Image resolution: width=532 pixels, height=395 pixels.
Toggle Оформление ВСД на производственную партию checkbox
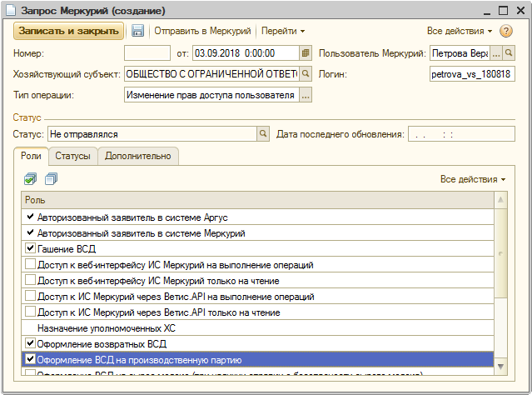coord(30,359)
